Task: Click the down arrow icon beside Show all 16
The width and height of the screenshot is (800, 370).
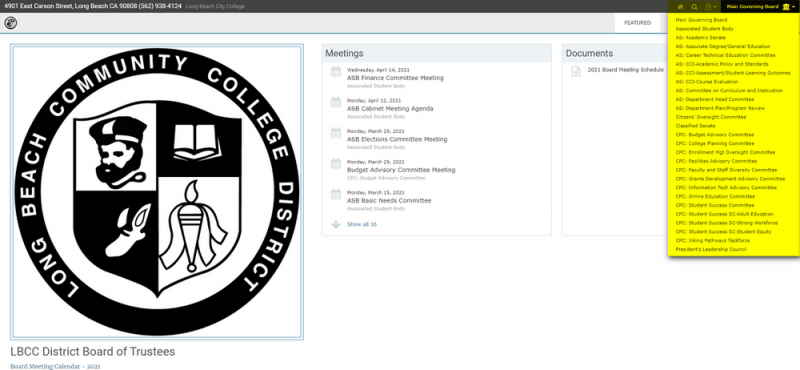Action: [x=336, y=224]
